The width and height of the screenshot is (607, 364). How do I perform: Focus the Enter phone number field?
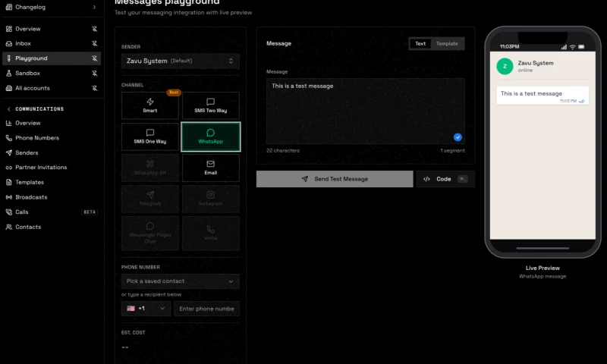click(x=206, y=309)
